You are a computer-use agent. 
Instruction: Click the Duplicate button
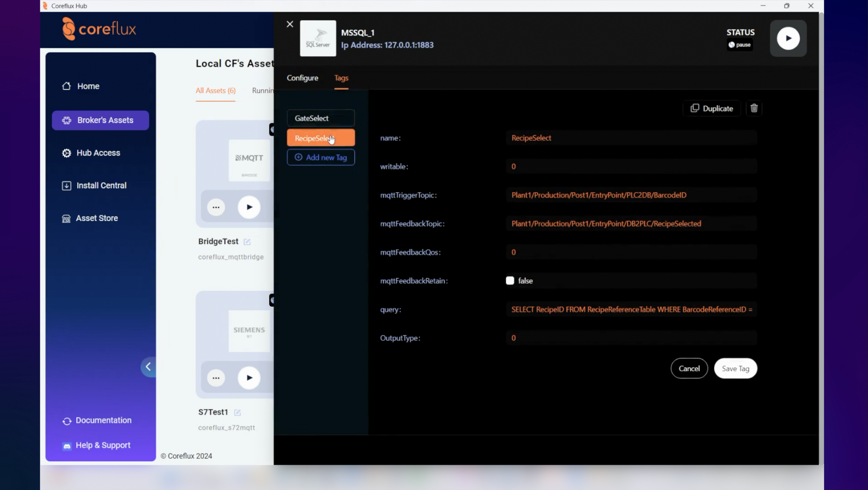point(711,109)
